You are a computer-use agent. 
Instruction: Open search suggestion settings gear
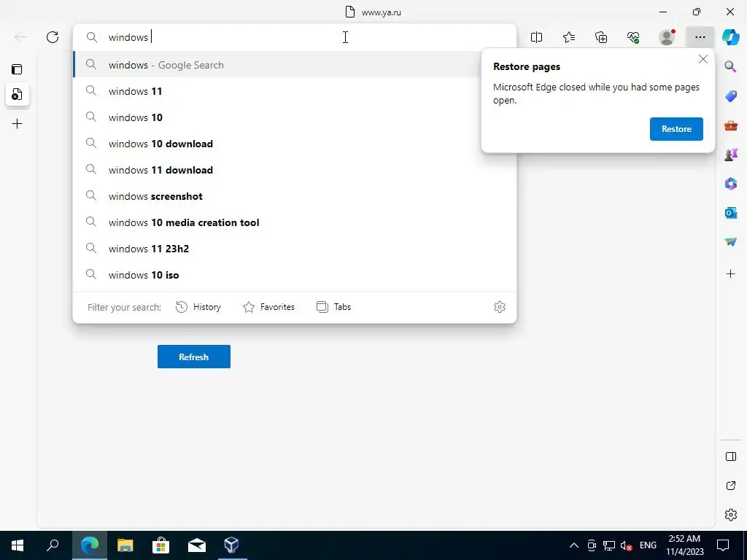pyautogui.click(x=499, y=307)
